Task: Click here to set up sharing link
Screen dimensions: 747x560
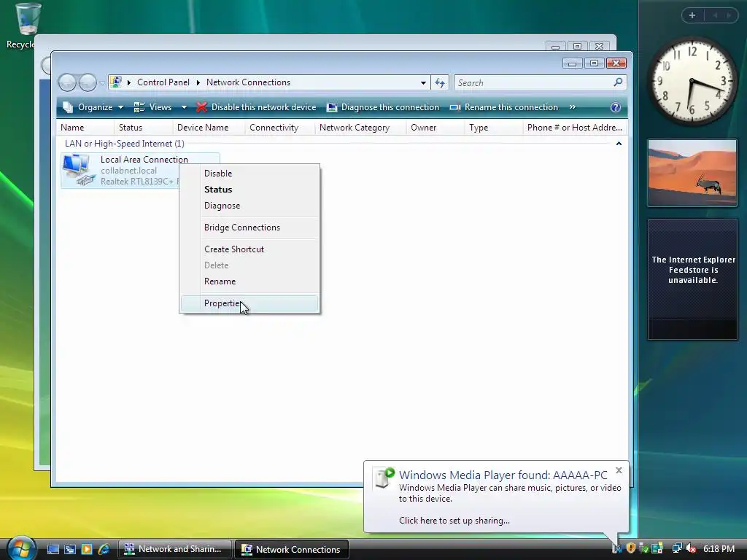Action: [454, 521]
